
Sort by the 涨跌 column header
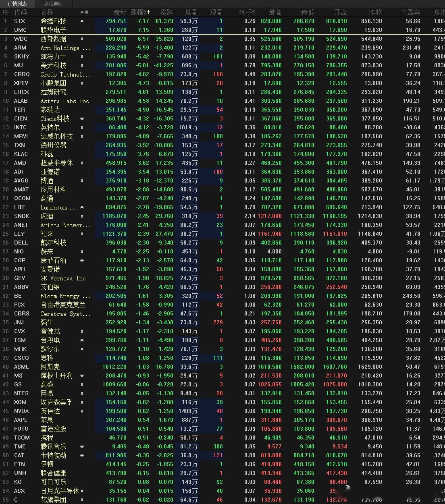coord(166,12)
